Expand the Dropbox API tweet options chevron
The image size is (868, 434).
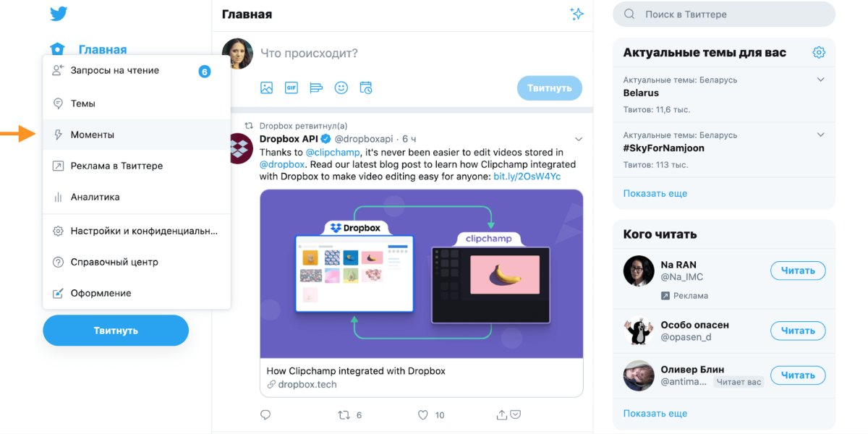[579, 139]
